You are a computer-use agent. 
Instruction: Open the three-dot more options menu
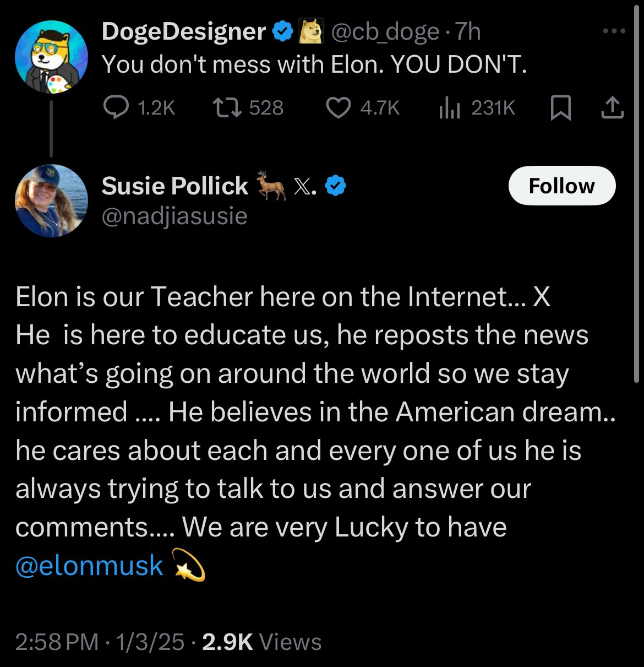[x=614, y=31]
